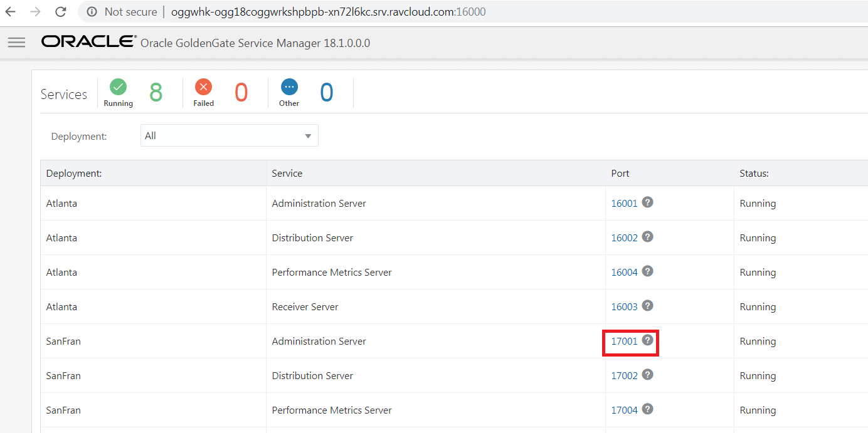This screenshot has height=433, width=868.
Task: Click the other services count 0
Action: pyautogui.click(x=327, y=93)
